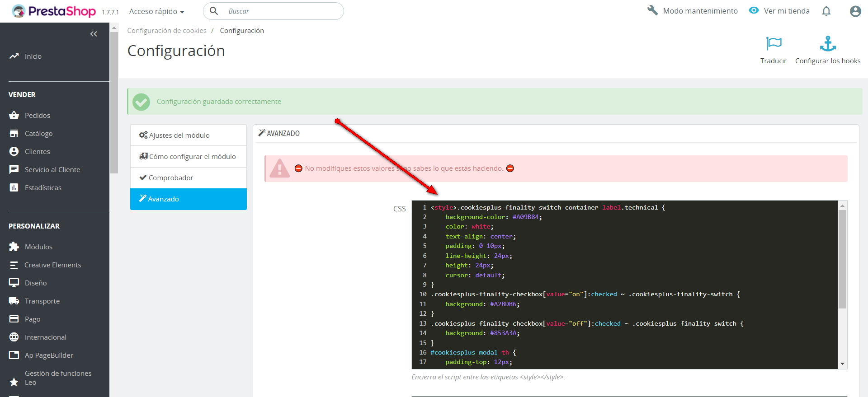Click the Estadísticas chart icon
Screen dimensions: 868x397
point(14,187)
